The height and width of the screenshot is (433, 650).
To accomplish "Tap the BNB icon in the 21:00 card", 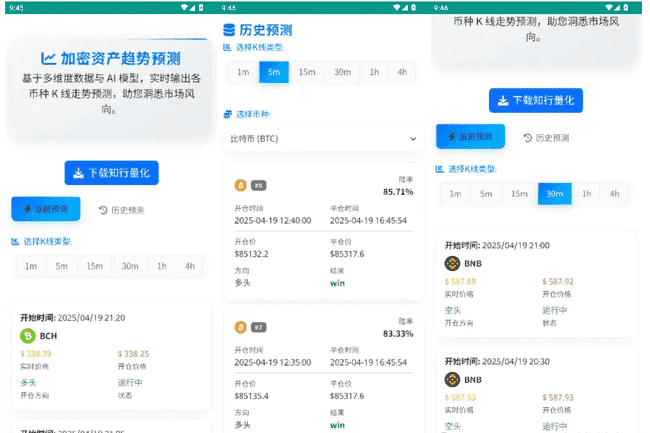I will 451,264.
